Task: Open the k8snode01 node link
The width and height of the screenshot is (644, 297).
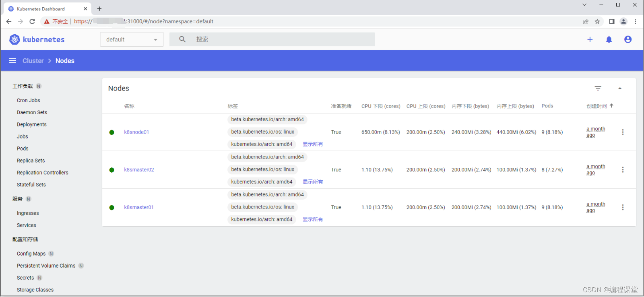Action: [x=136, y=132]
